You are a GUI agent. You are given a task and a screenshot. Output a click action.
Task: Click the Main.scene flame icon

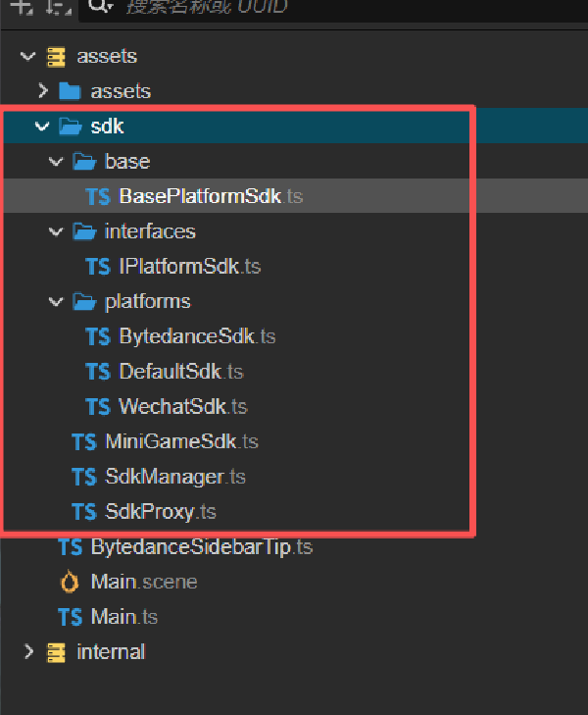pos(70,582)
